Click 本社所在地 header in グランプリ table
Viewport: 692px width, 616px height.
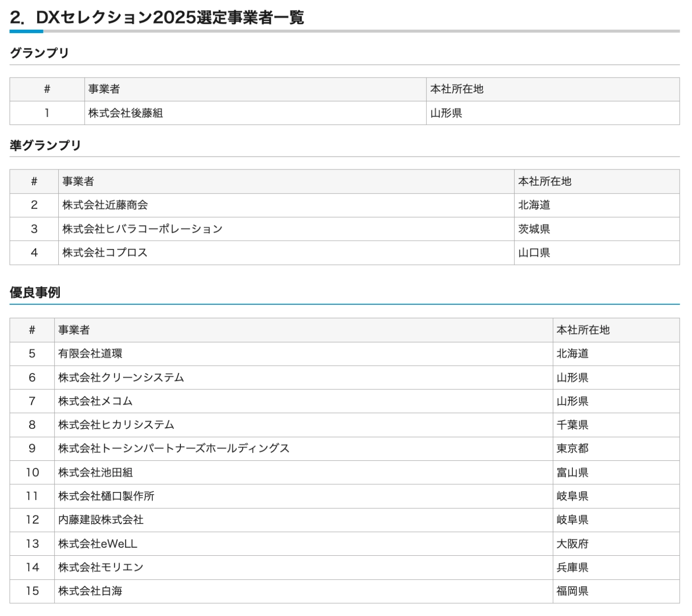click(553, 89)
